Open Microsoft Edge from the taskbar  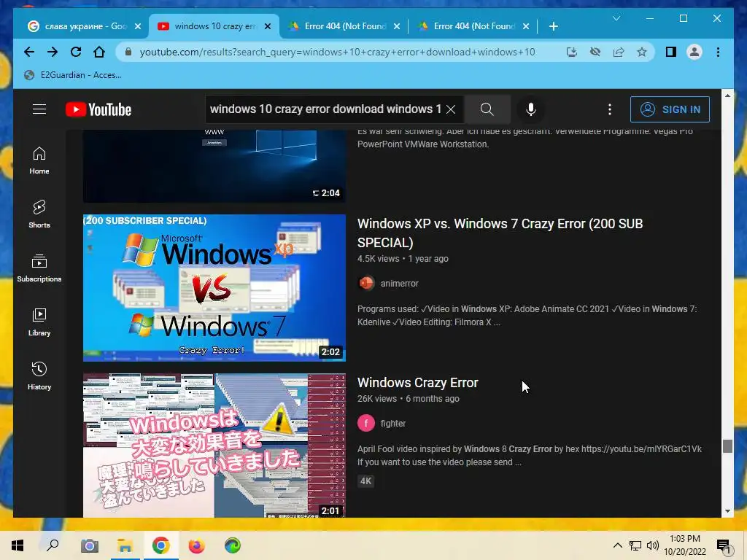tap(233, 545)
